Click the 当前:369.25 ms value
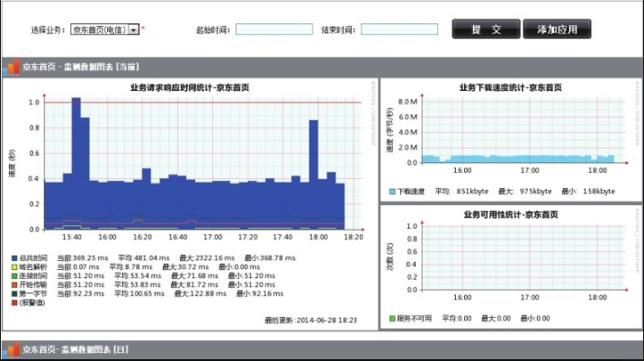The width and height of the screenshot is (644, 361). tap(83, 258)
